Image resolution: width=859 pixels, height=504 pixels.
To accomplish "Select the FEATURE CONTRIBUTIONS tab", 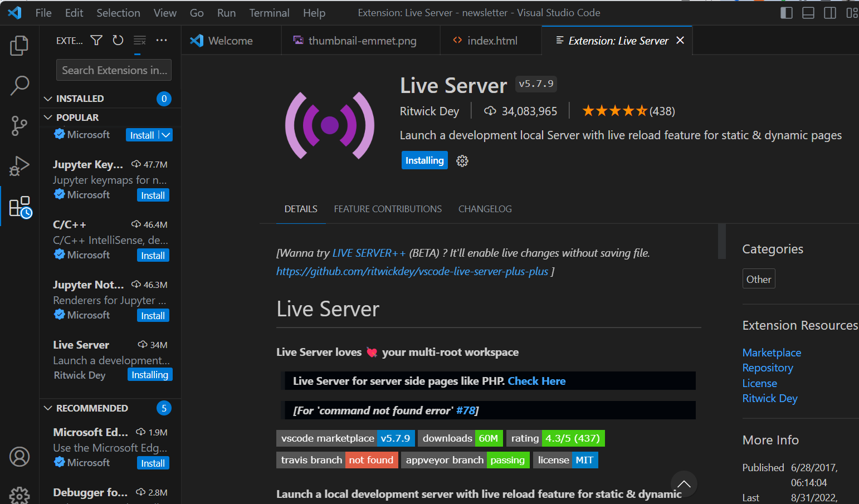I will click(388, 209).
